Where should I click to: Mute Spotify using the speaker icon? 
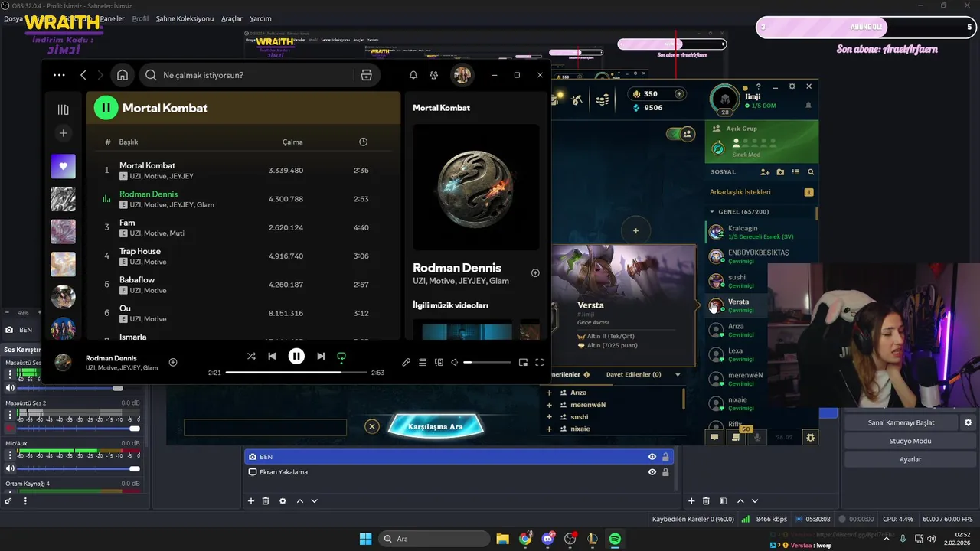(x=454, y=362)
